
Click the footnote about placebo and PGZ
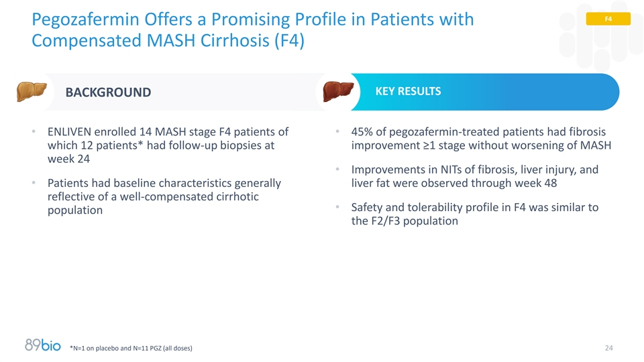(x=131, y=348)
